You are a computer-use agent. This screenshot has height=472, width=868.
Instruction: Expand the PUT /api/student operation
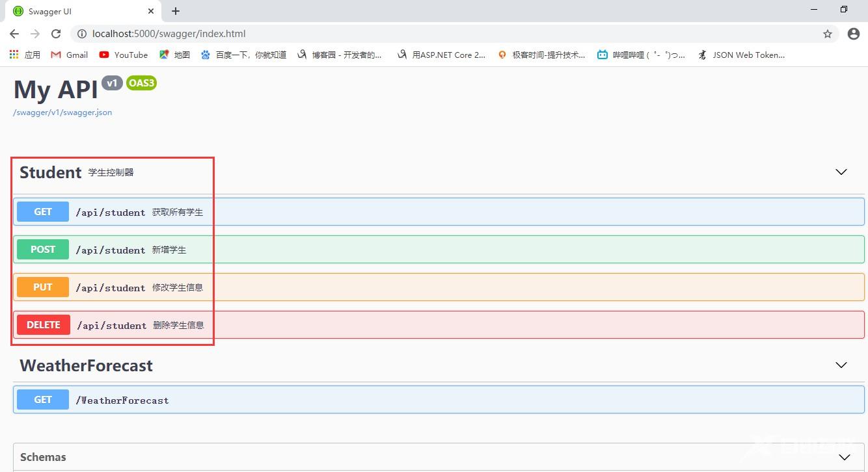439,287
